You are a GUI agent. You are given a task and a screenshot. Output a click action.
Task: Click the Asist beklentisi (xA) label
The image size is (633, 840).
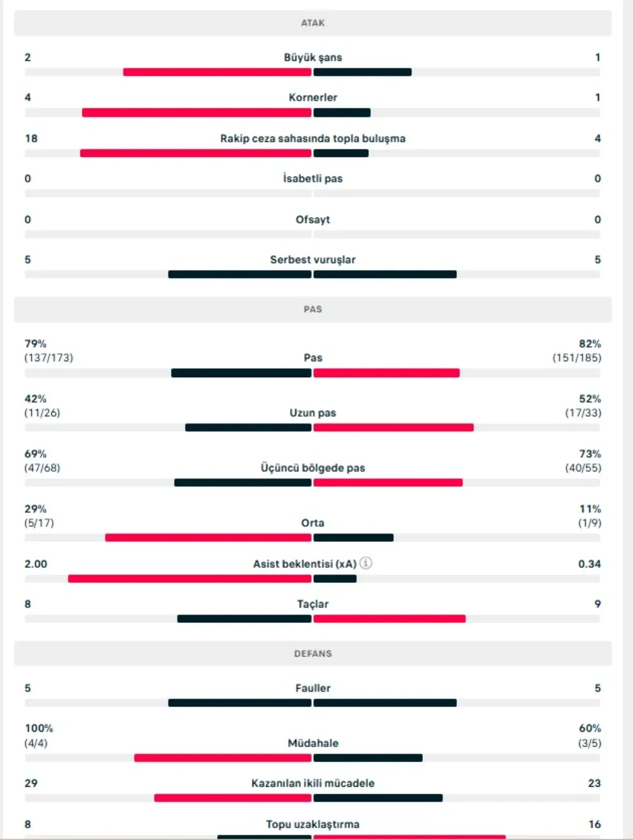pyautogui.click(x=304, y=564)
